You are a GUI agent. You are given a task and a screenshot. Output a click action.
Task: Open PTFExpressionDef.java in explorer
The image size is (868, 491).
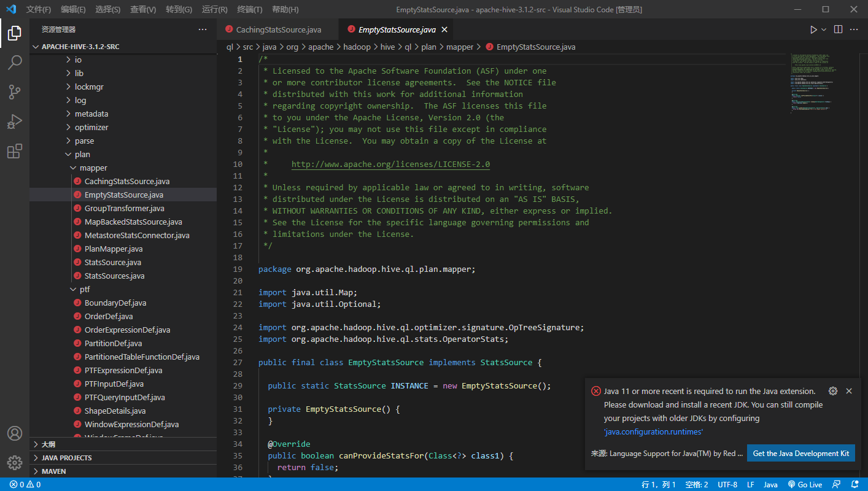pos(123,370)
